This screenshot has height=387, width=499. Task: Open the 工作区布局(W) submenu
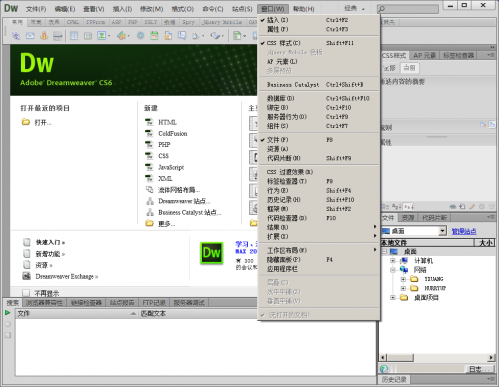point(318,250)
